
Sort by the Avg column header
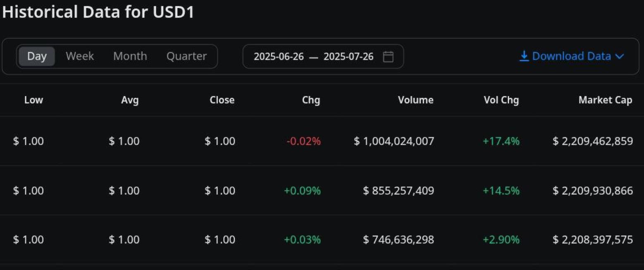[130, 100]
